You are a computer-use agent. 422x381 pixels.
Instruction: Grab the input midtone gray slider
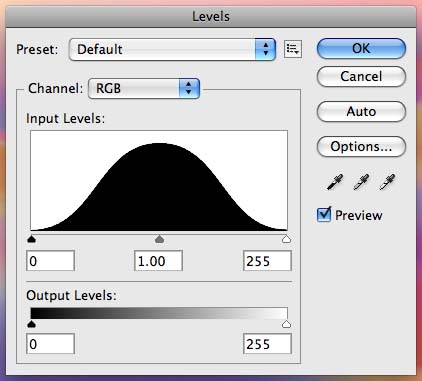(x=160, y=239)
